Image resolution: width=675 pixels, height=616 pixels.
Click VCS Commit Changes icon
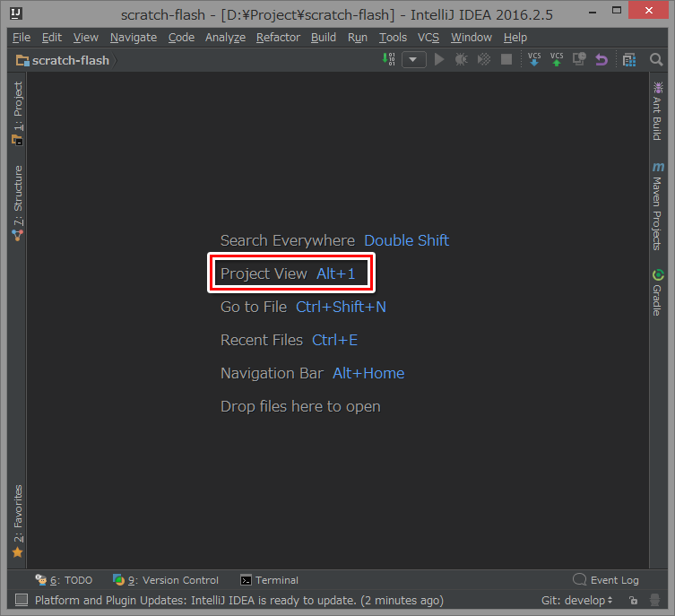[557, 59]
